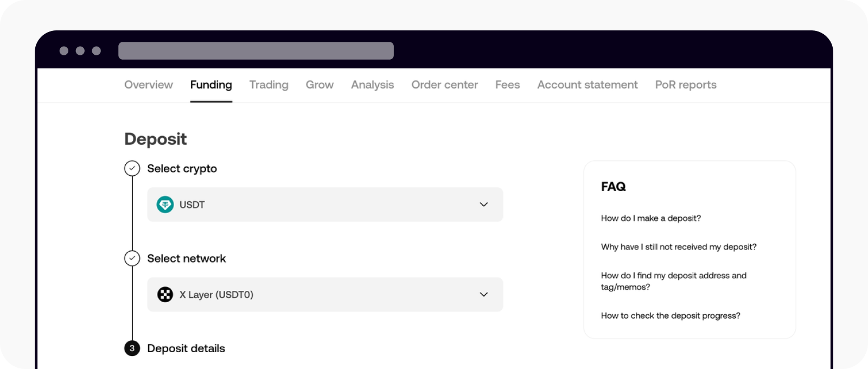Click 'Why have I still not received my deposit?'

(678, 247)
